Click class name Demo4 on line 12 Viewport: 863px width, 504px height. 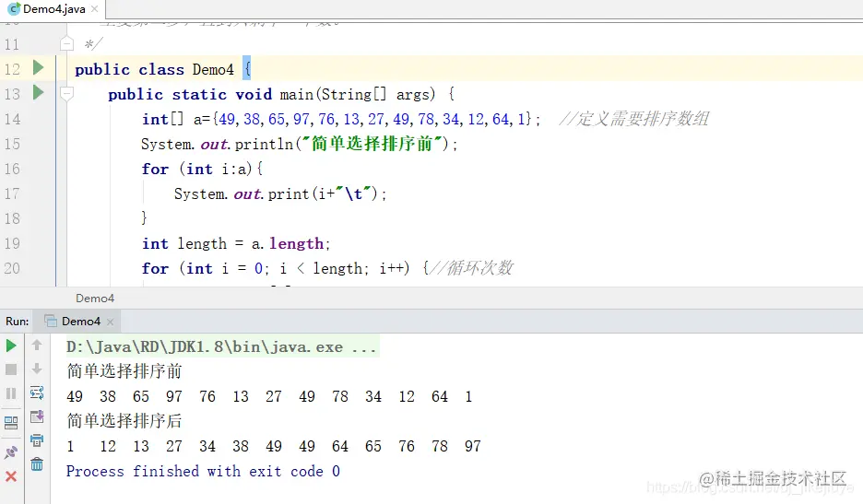(x=213, y=69)
